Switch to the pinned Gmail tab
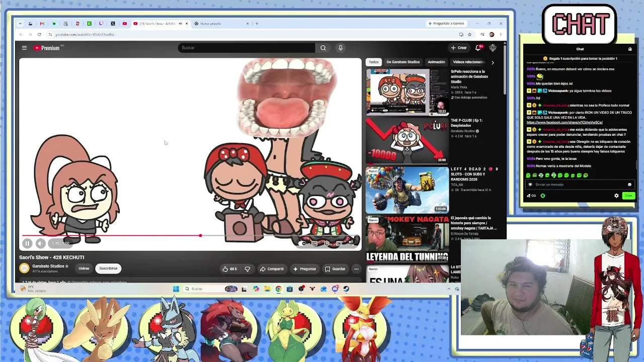This screenshot has height=362, width=644. pyautogui.click(x=42, y=24)
